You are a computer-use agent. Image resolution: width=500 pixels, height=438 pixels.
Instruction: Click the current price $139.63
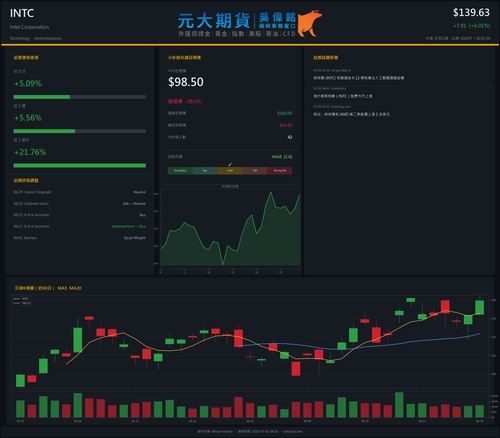pos(471,13)
